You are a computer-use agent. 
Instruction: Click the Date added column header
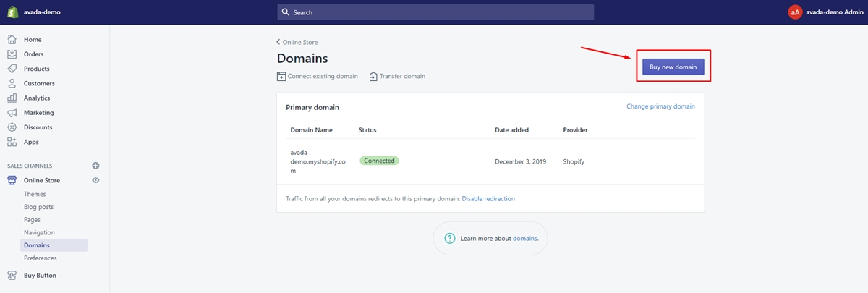click(511, 130)
